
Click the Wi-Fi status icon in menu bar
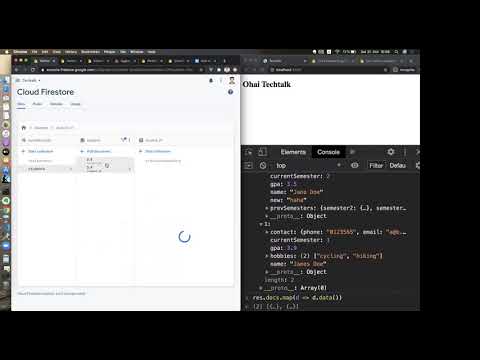(x=337, y=52)
